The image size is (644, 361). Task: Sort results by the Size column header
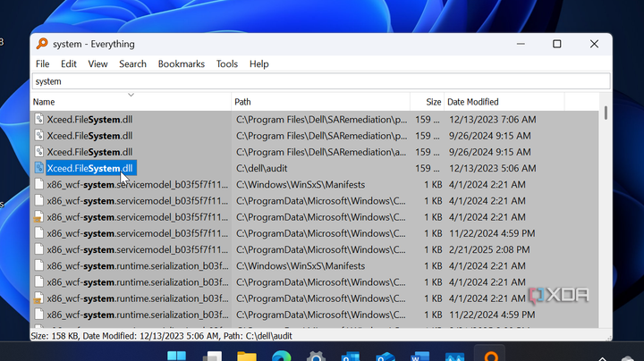pyautogui.click(x=433, y=102)
